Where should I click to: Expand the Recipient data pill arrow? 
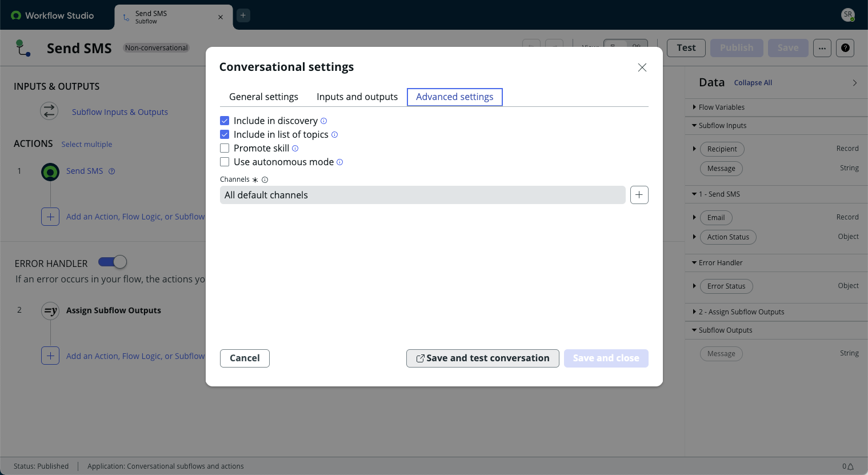click(x=694, y=149)
